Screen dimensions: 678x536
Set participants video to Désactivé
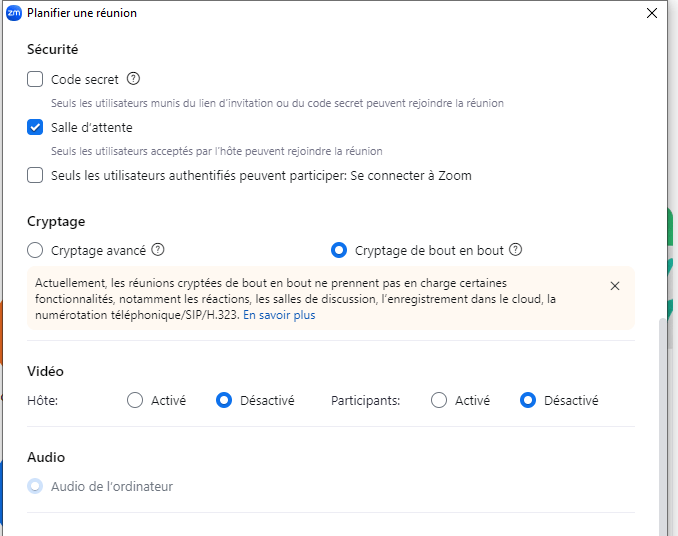528,400
